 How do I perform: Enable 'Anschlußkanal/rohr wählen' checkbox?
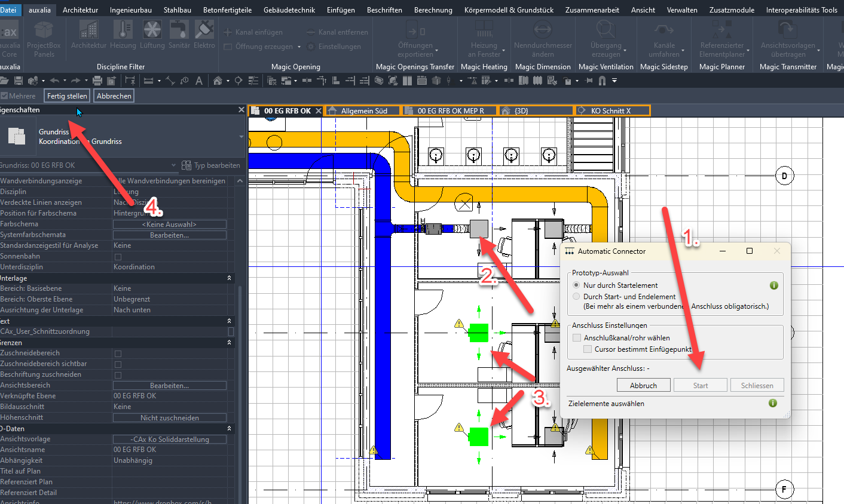coord(577,338)
